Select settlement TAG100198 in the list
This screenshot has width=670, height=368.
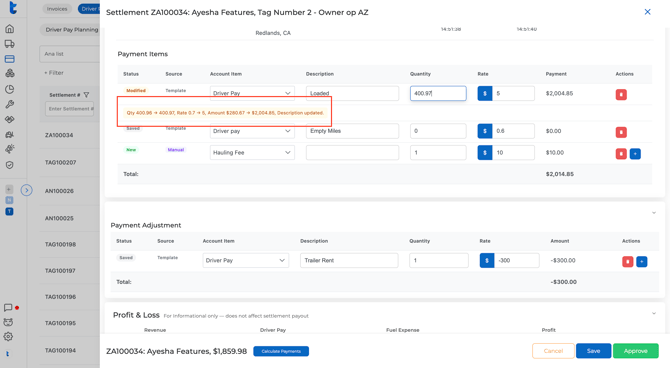tap(61, 244)
